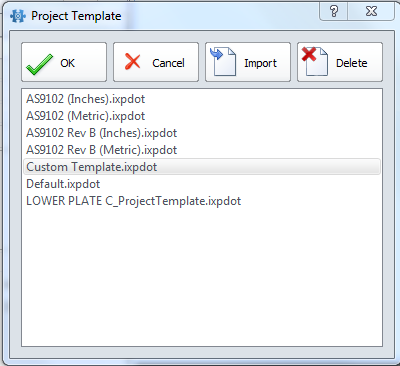Close the Project Template dialog
The height and width of the screenshot is (366, 400).
pos(371,11)
